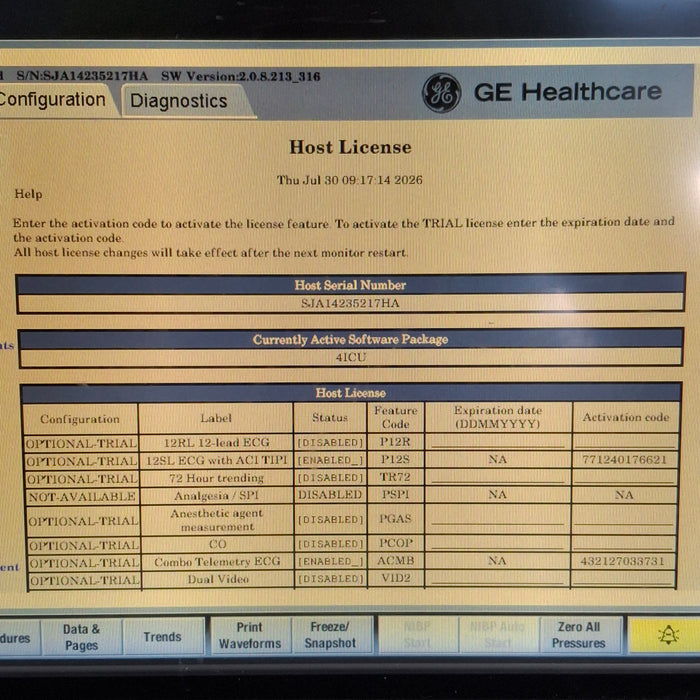Click the 4ICU software package value

[351, 357]
